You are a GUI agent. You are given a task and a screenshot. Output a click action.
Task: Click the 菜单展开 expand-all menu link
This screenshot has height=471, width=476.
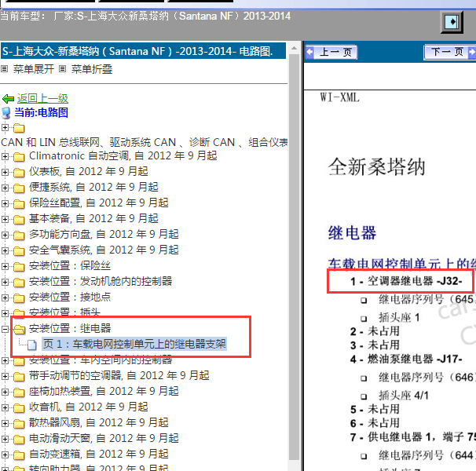(x=34, y=69)
